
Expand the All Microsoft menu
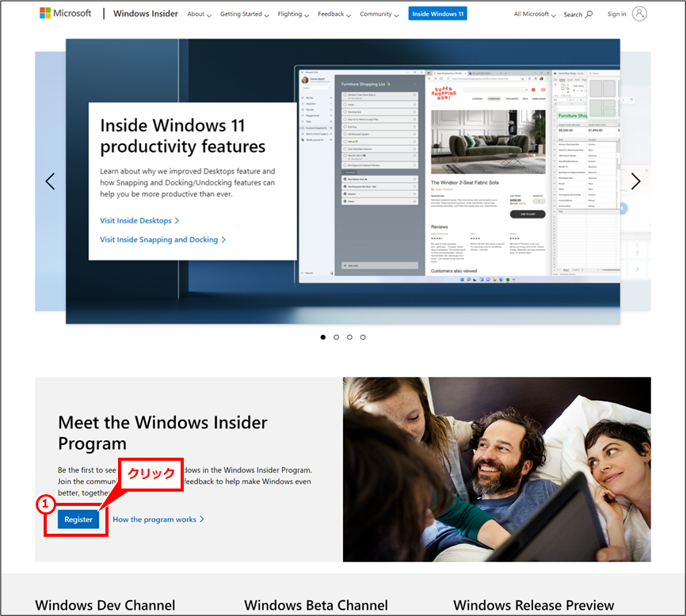point(535,14)
